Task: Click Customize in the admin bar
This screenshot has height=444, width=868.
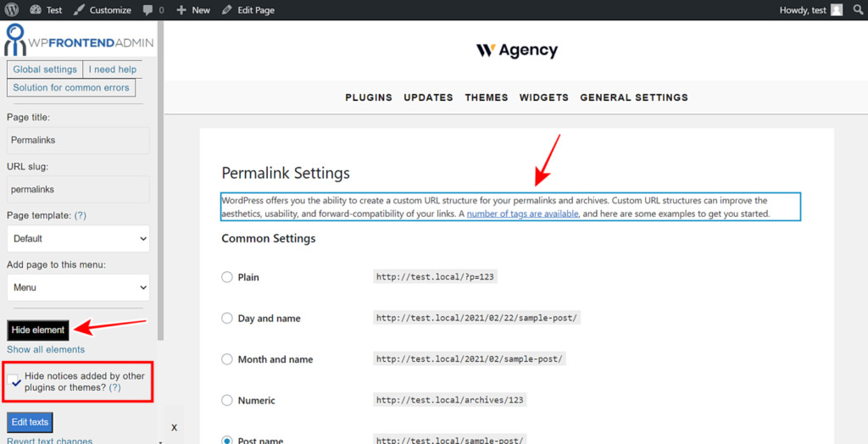Action: 103,10
